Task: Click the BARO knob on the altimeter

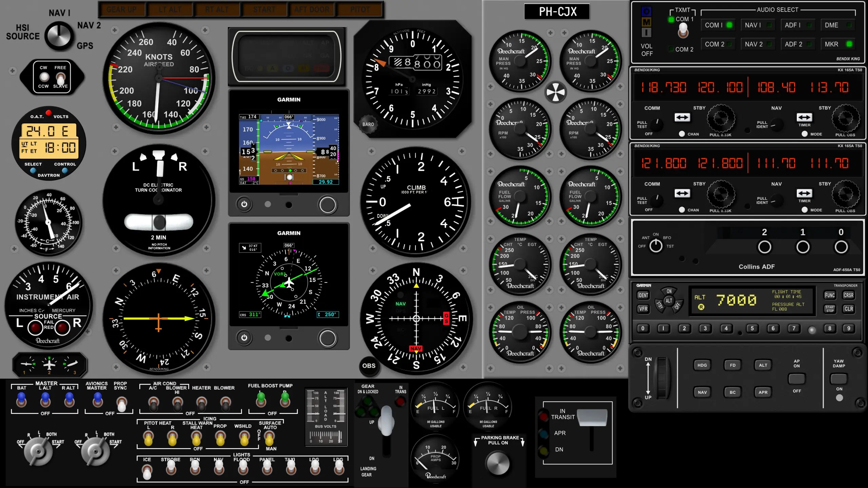Action: (x=368, y=124)
